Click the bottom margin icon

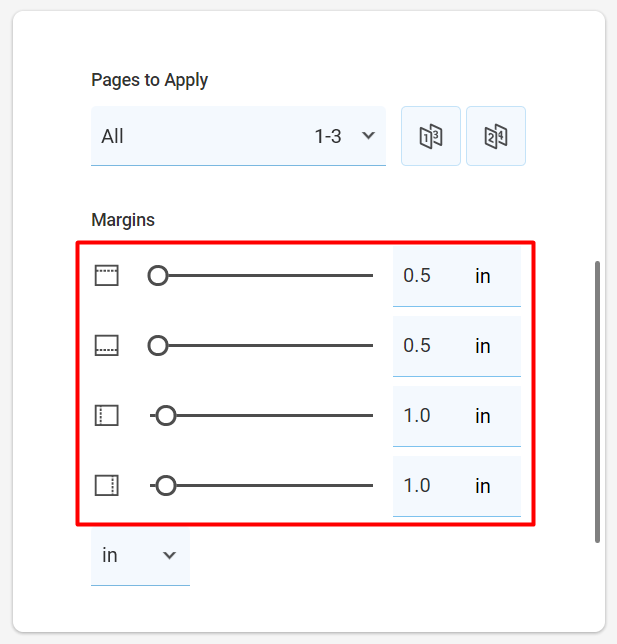(107, 345)
